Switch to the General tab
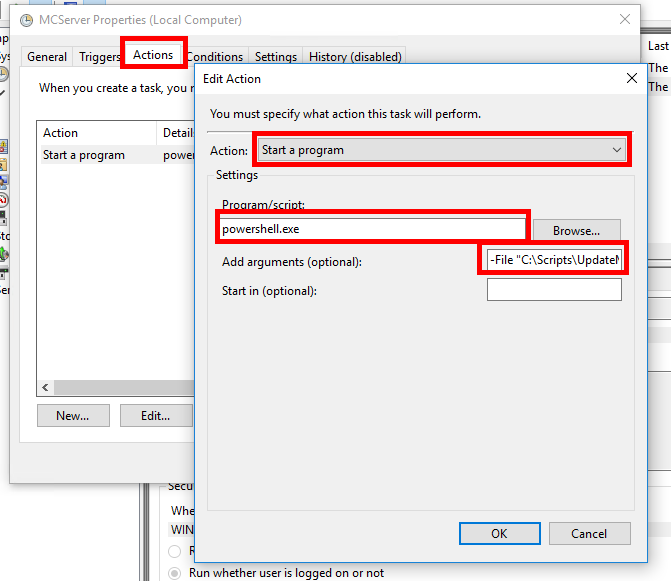 47,56
